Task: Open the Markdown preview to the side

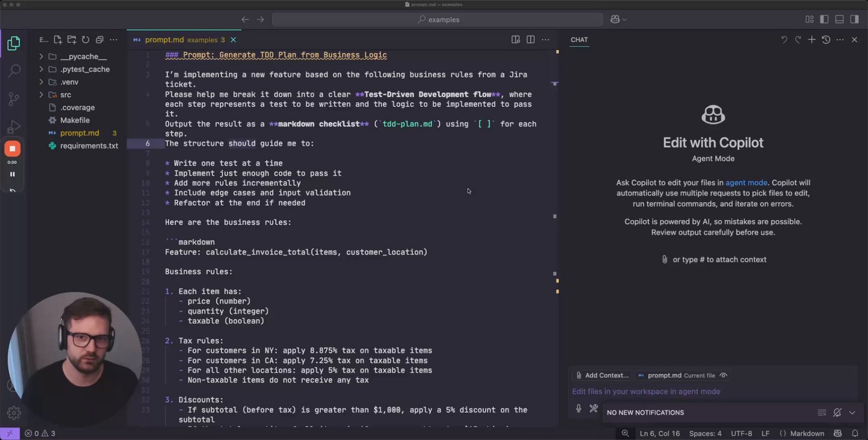Action: click(516, 40)
